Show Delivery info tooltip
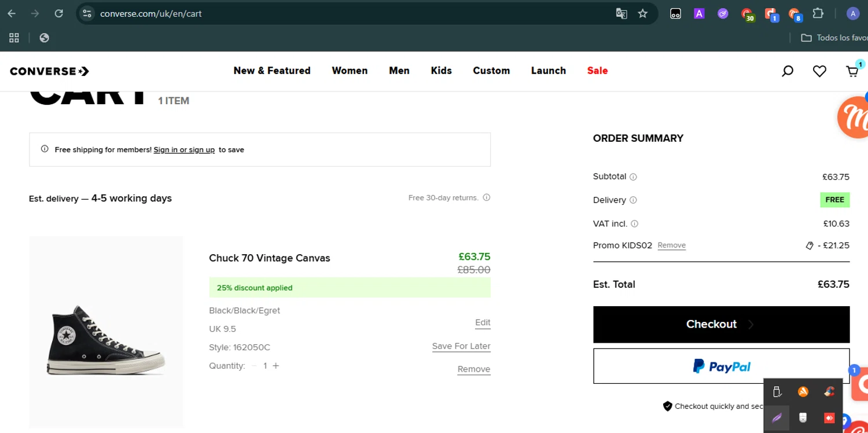This screenshot has height=433, width=868. coord(633,200)
